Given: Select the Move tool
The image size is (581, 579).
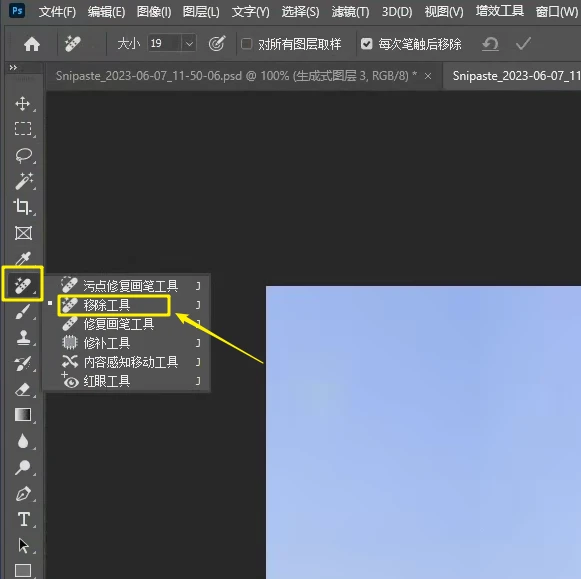Looking at the screenshot, I should [23, 104].
